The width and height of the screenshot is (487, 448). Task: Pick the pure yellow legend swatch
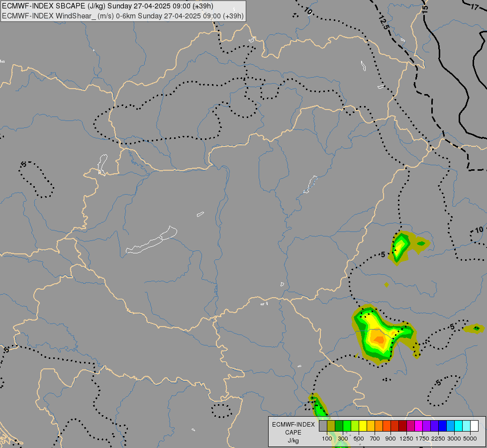pos(363,426)
